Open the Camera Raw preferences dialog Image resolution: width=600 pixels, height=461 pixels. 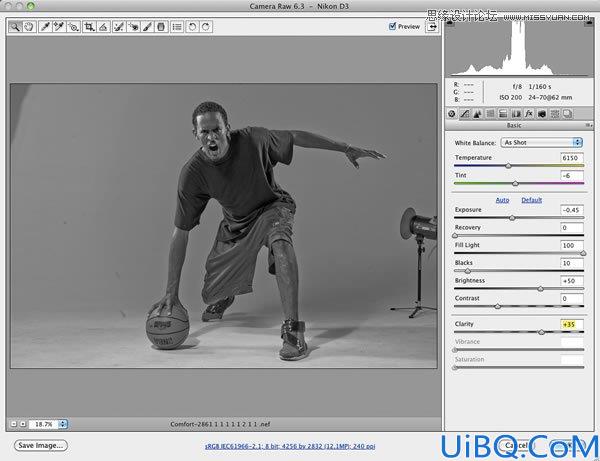[x=177, y=27]
